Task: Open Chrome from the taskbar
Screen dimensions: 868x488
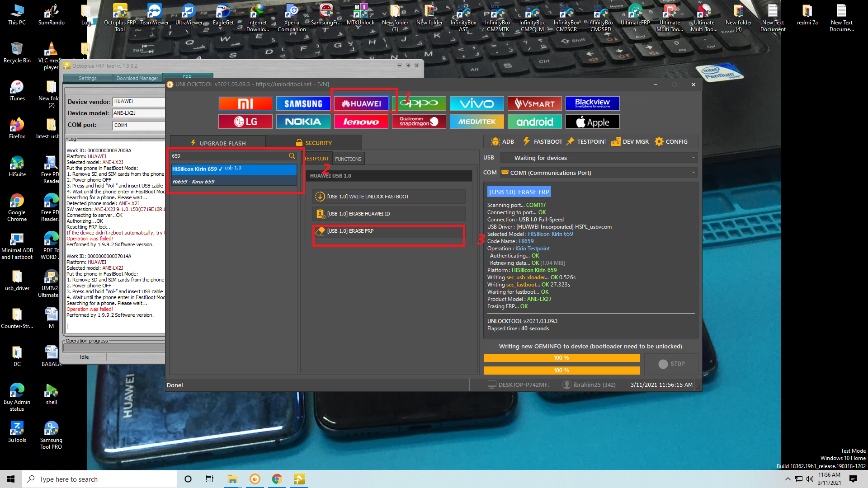Action: [x=277, y=479]
